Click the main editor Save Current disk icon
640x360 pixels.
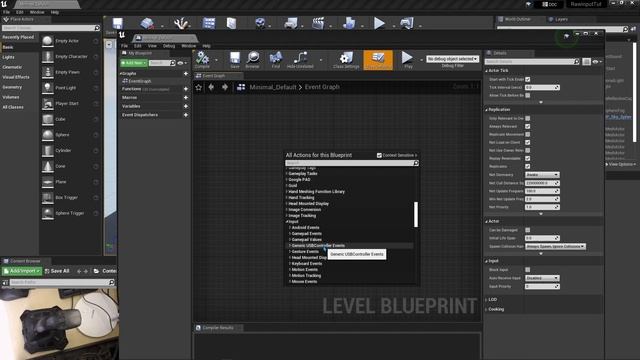pos(118,23)
